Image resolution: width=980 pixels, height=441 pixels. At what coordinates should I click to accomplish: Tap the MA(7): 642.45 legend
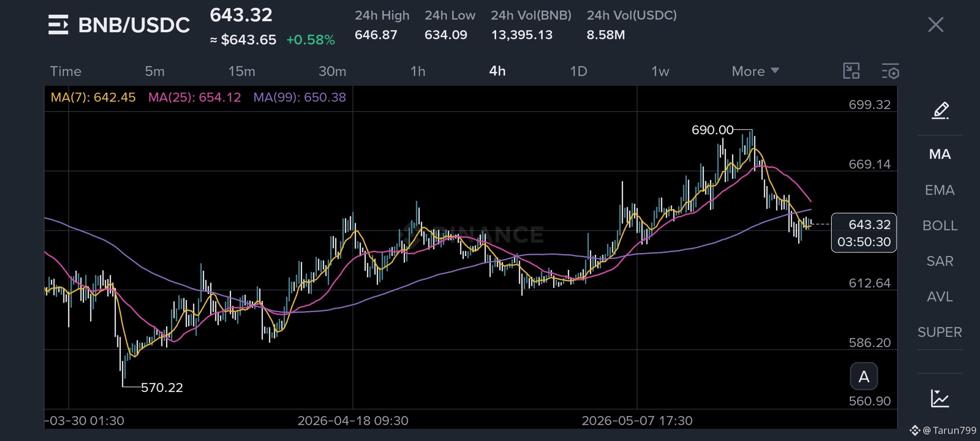point(93,97)
